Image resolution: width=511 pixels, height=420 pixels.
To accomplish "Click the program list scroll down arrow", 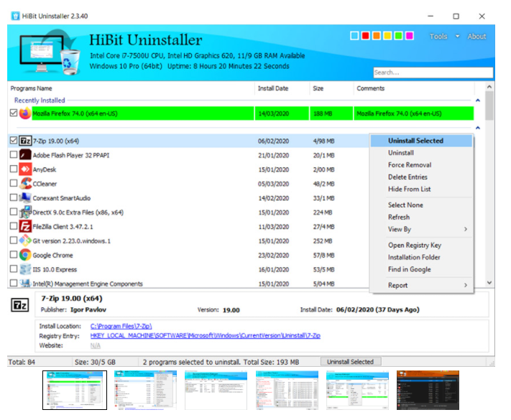I will pyautogui.click(x=489, y=283).
